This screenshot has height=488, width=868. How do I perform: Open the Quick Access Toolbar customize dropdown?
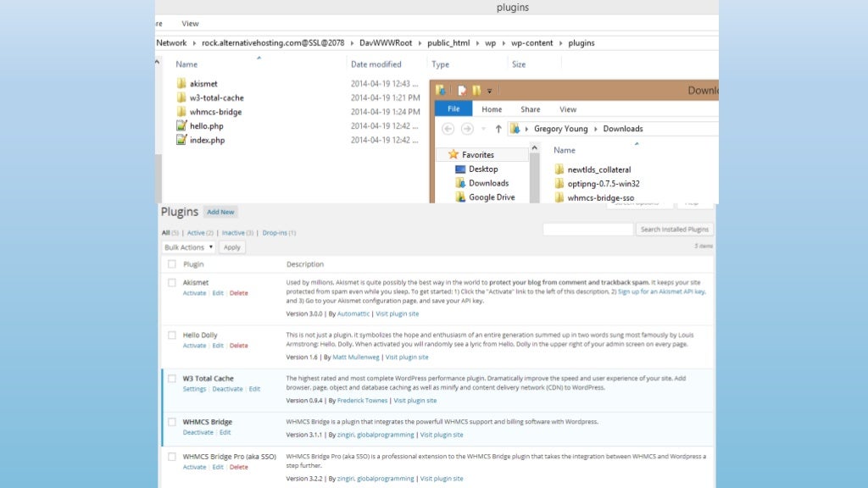(489, 91)
